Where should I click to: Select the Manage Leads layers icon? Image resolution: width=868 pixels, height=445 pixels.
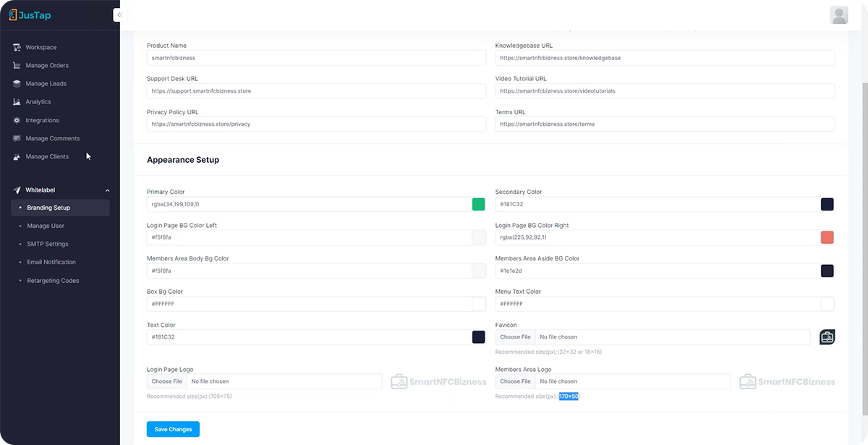point(17,84)
